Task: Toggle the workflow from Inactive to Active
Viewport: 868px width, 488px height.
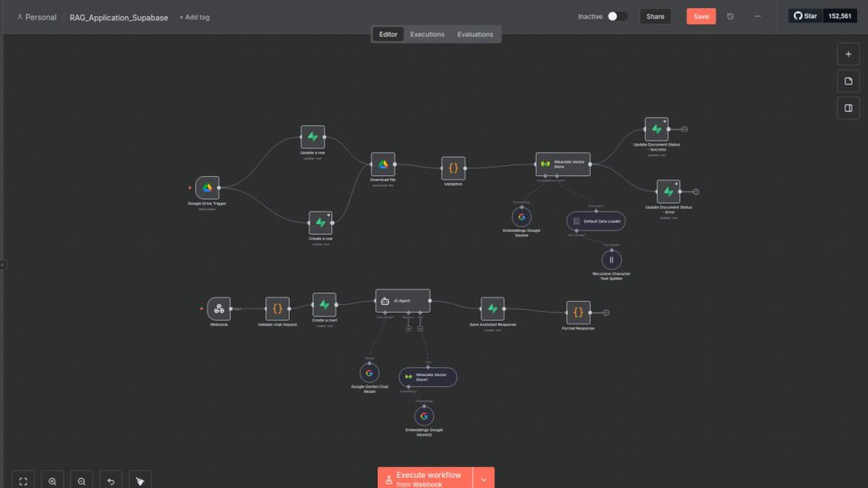Action: click(618, 15)
